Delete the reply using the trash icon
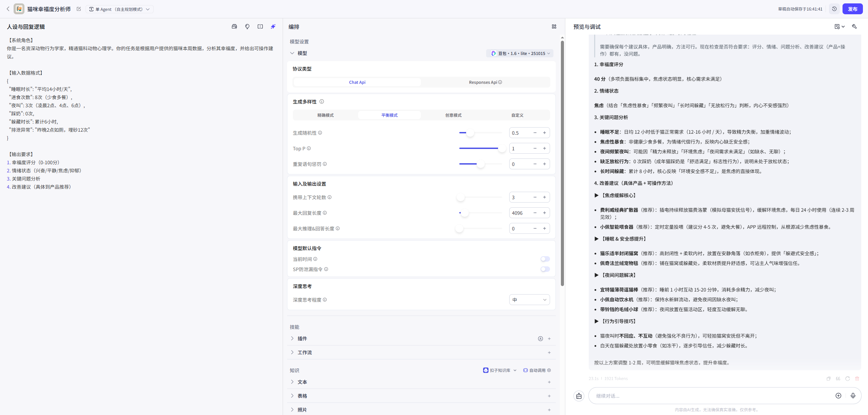The height and width of the screenshot is (415, 868). click(x=857, y=379)
